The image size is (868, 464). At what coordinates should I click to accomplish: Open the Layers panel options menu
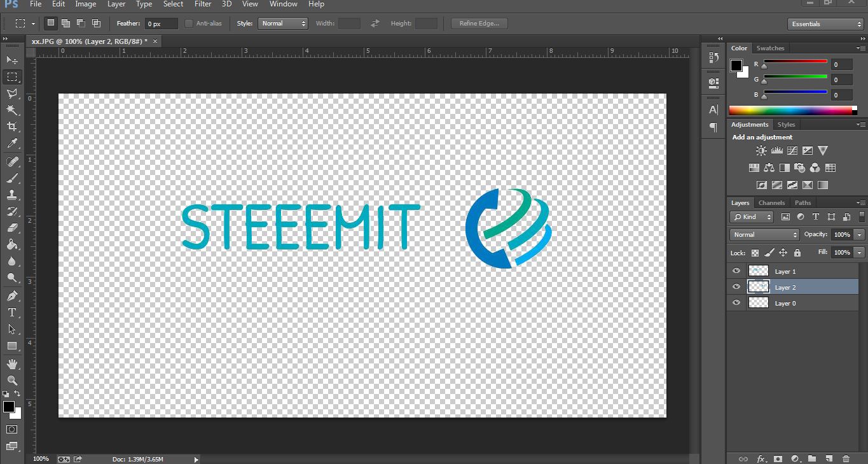click(860, 203)
